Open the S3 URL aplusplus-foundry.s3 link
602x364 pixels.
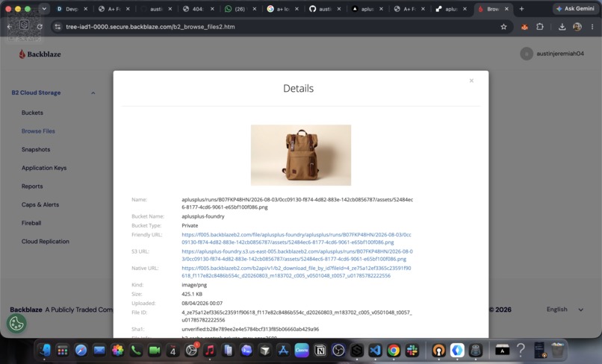tap(297, 255)
